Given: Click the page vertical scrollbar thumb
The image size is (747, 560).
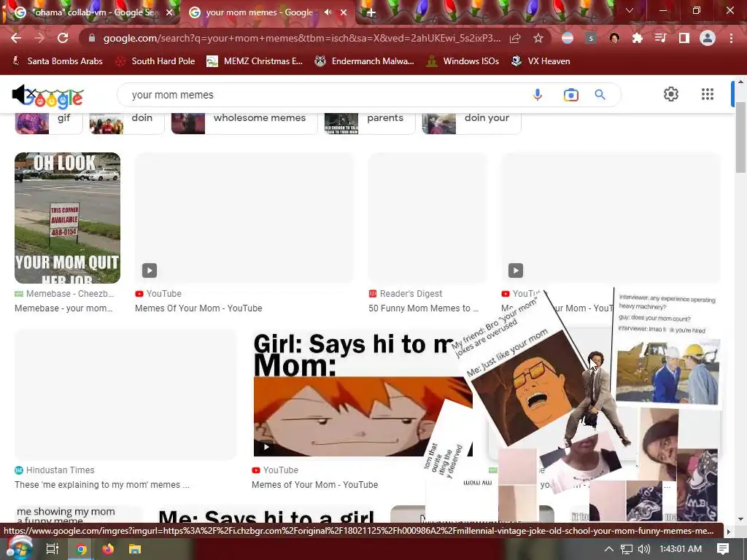Looking at the screenshot, I should tap(741, 137).
